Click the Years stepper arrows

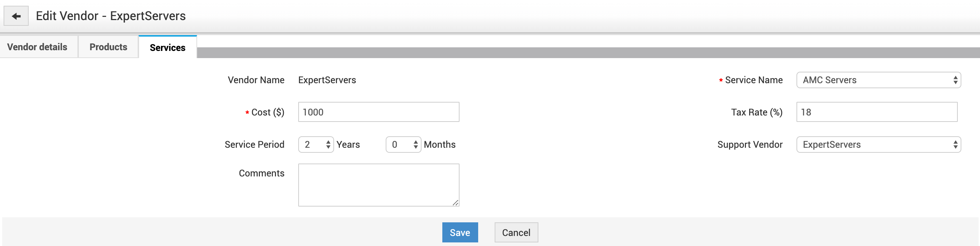pos(328,145)
